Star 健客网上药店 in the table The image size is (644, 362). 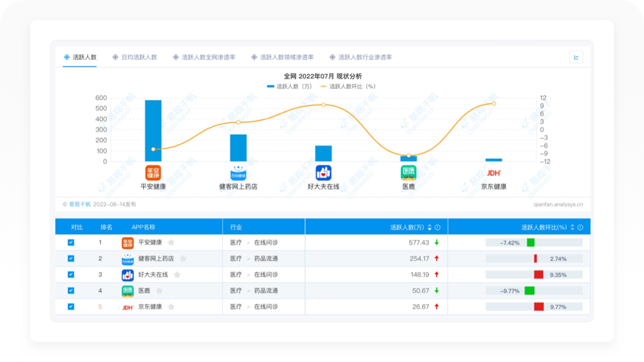183,259
